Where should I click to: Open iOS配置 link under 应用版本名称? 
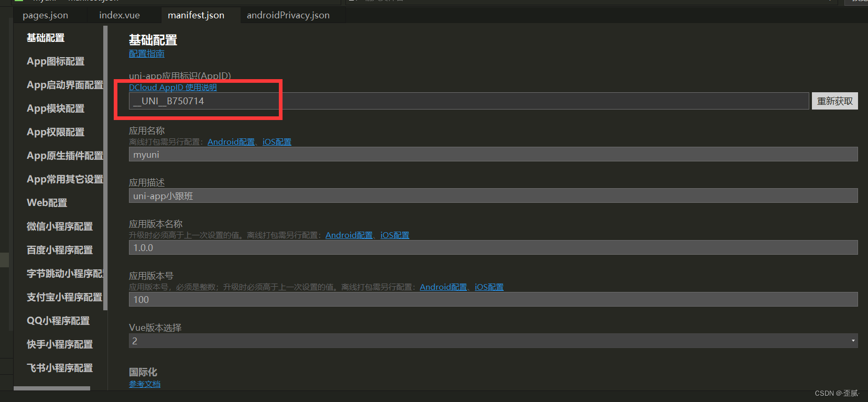click(x=395, y=235)
